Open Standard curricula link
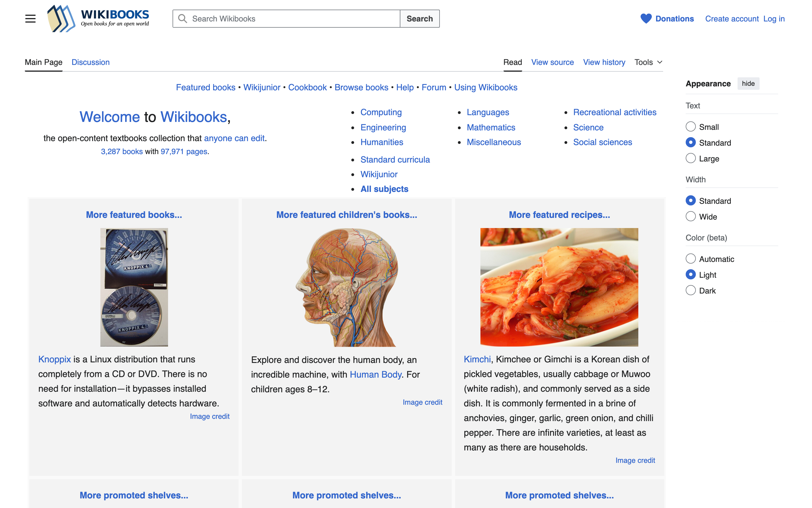The image size is (812, 508). click(395, 159)
